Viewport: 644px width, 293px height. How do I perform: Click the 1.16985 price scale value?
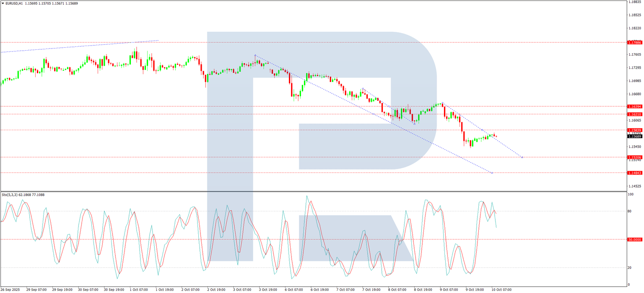click(x=635, y=81)
